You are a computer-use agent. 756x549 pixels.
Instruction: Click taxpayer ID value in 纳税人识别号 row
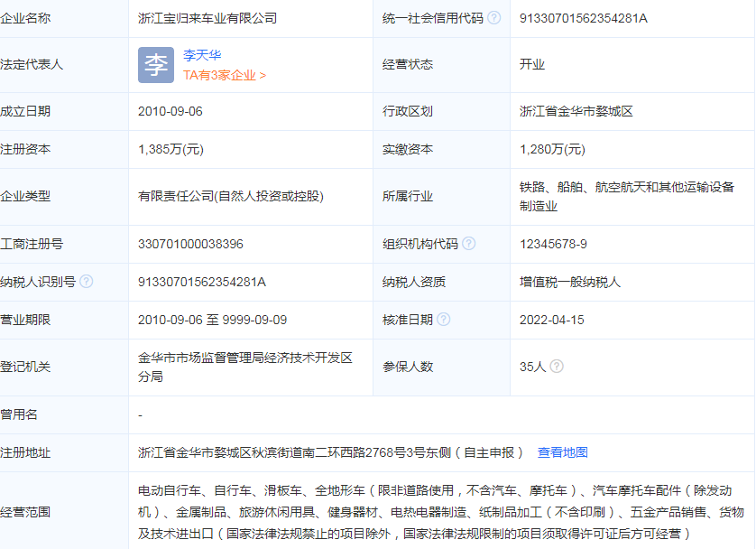point(202,282)
